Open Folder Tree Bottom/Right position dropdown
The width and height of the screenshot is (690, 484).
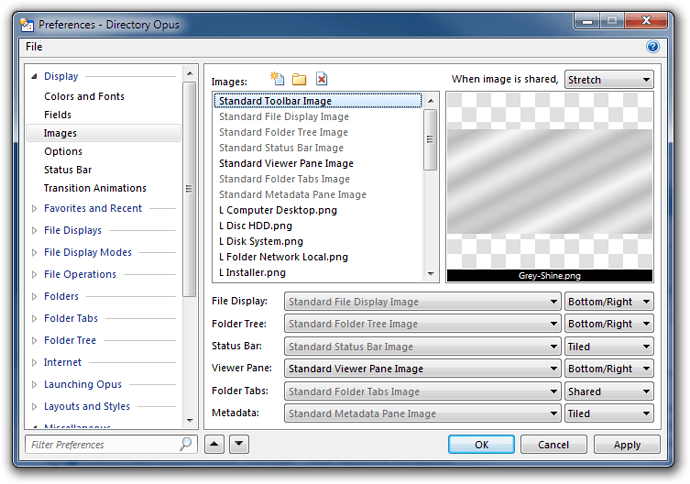coord(609,324)
